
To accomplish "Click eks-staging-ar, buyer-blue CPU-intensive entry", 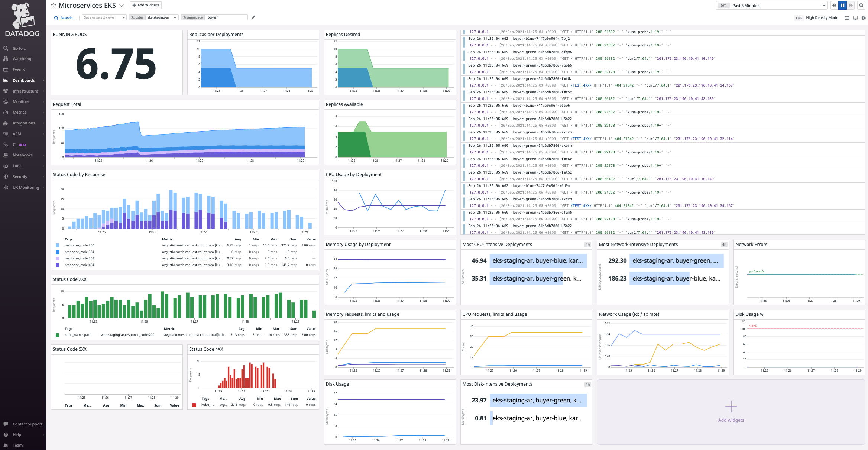I will [x=538, y=260].
